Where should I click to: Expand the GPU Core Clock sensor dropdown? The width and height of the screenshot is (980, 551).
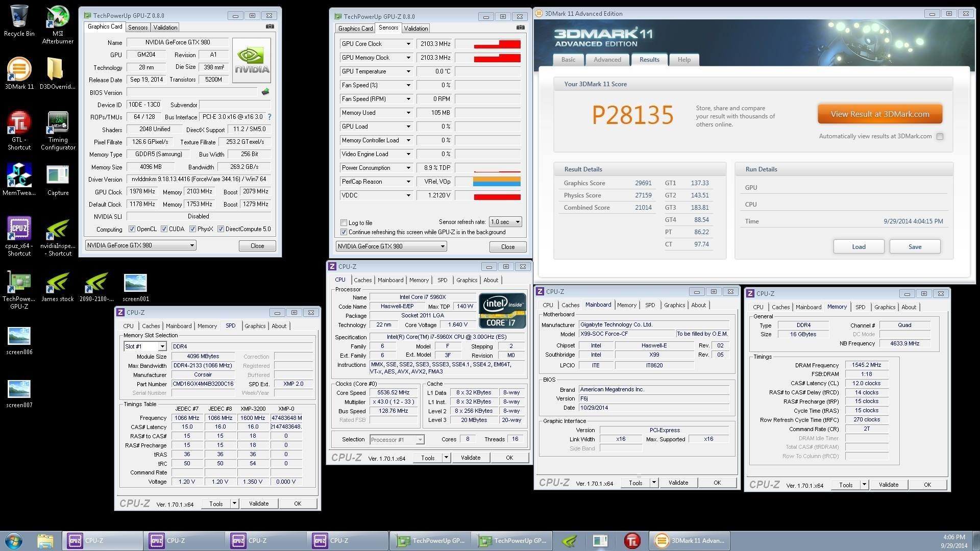click(408, 44)
